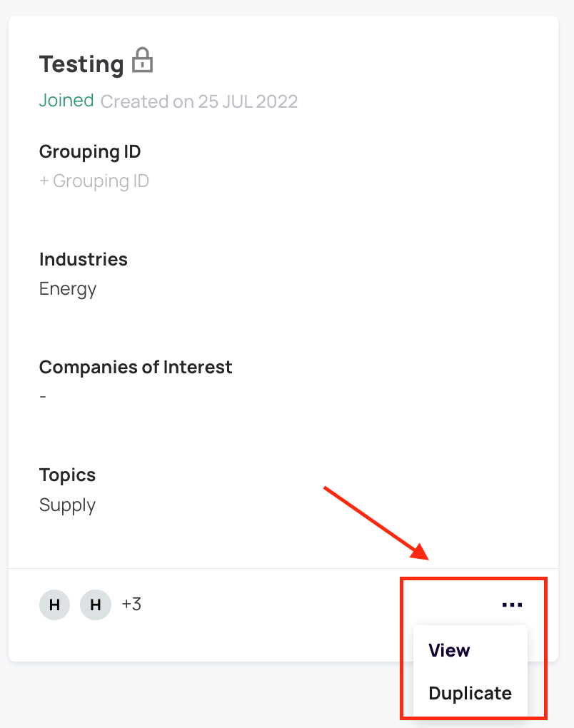This screenshot has width=574, height=728.
Task: Click the second H member avatar
Action: pos(96,605)
